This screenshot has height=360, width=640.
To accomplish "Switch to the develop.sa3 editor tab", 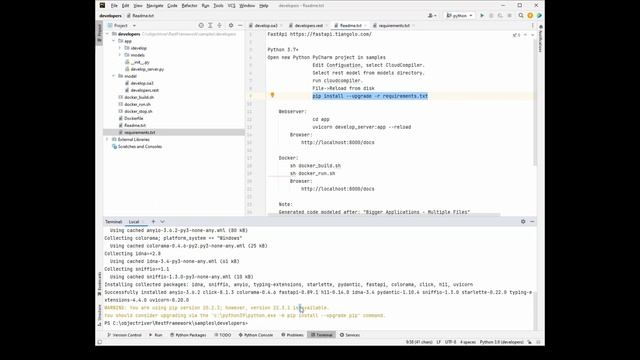I will [265, 25].
